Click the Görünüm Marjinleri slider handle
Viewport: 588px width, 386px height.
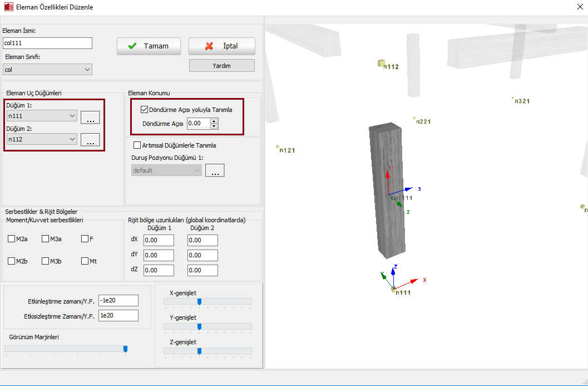[x=125, y=349]
